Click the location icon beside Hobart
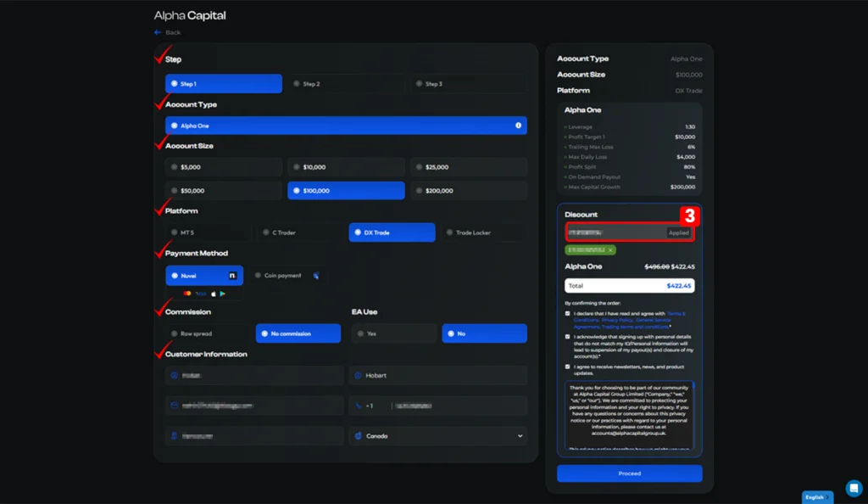Image resolution: width=868 pixels, height=504 pixels. point(358,375)
